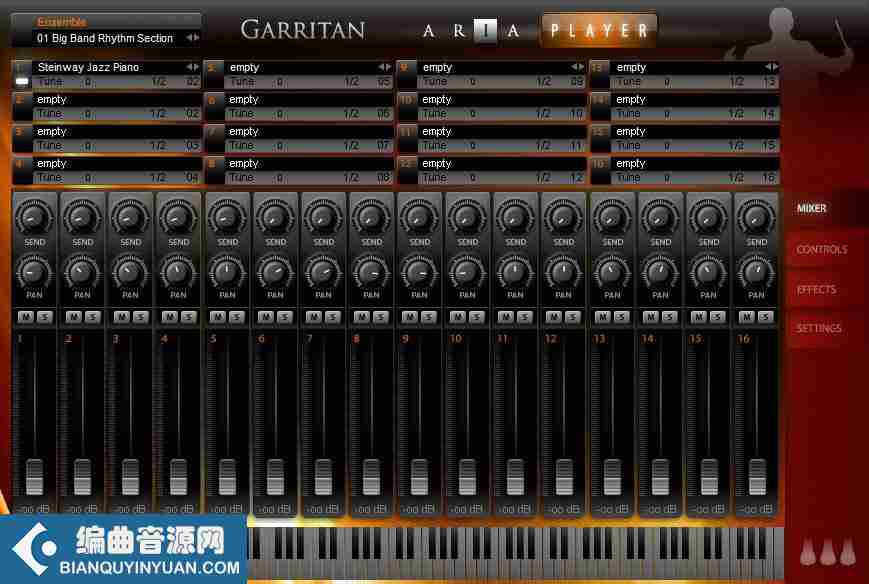Image resolution: width=869 pixels, height=584 pixels.
Task: Turn the SEND knob on channel 9
Action: point(420,218)
